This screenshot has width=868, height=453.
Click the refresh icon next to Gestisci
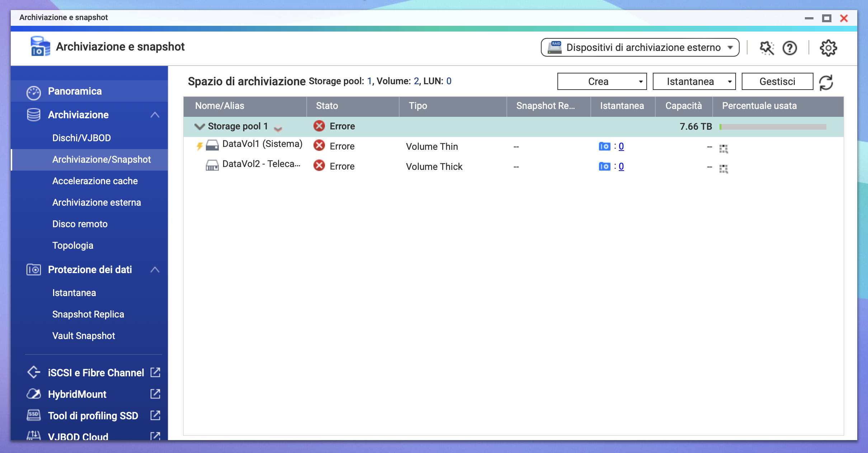[x=826, y=82]
